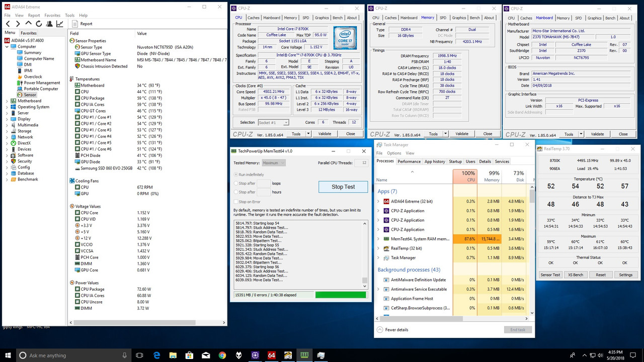
Task: Click the Value column header in AIDA64
Action: [142, 33]
